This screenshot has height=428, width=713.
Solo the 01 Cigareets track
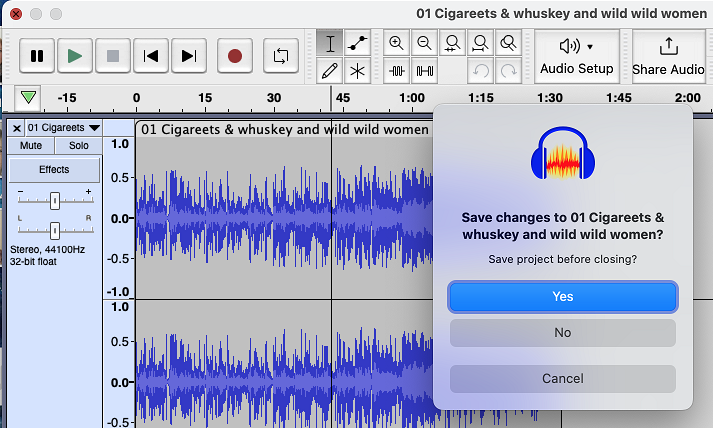pos(79,146)
